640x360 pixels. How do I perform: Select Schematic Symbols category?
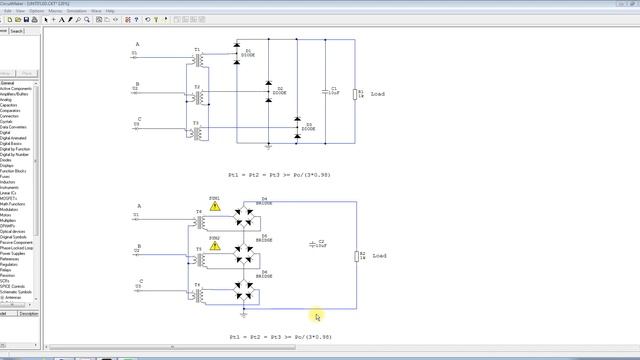click(x=16, y=292)
